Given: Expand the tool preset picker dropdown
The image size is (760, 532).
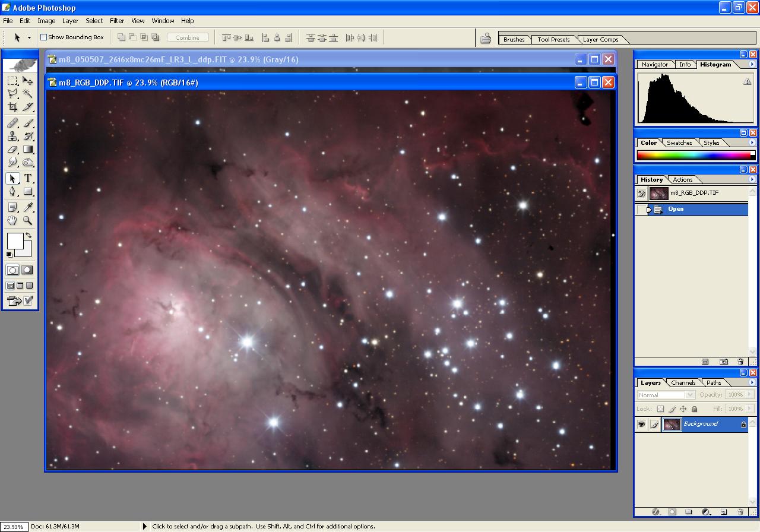Looking at the screenshot, I should [29, 37].
